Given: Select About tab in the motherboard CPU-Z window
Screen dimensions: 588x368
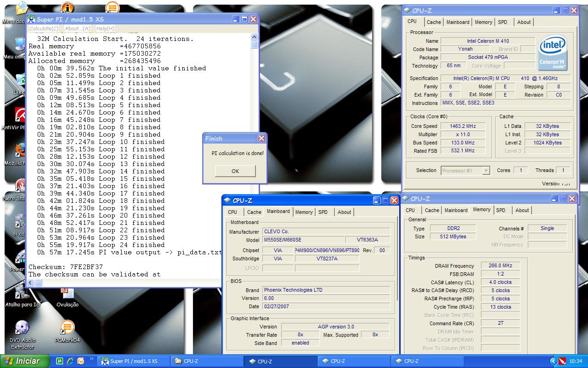Looking at the screenshot, I should [x=345, y=212].
